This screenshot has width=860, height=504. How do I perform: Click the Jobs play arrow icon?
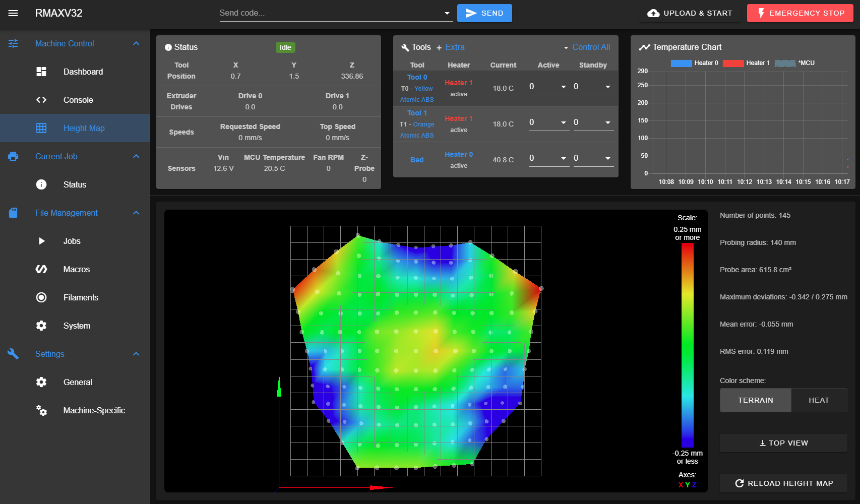click(x=41, y=241)
